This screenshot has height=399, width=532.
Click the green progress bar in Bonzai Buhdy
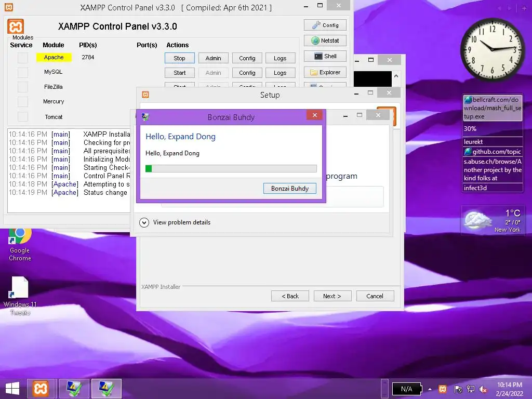click(x=231, y=169)
